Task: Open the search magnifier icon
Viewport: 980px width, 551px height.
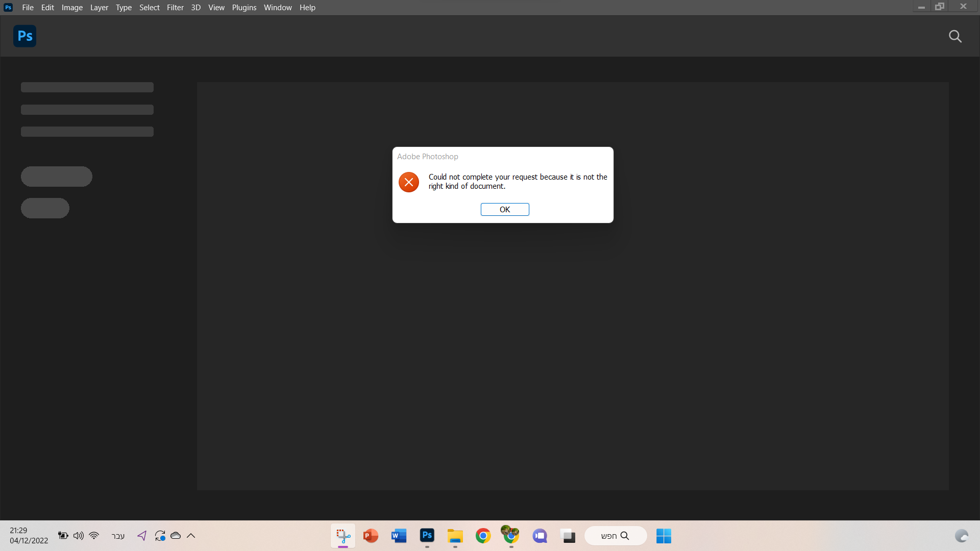Action: pyautogui.click(x=955, y=36)
